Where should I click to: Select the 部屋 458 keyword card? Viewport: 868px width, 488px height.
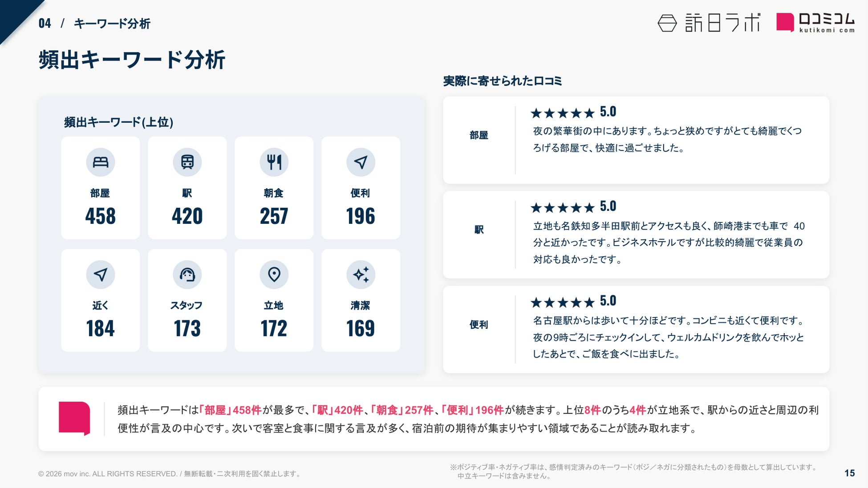[x=101, y=188]
